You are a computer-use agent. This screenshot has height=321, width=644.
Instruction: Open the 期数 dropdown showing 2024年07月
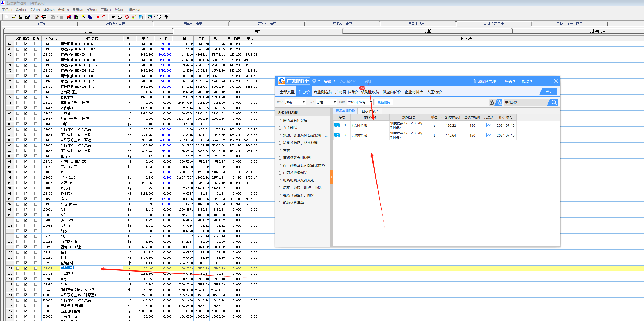coord(360,102)
